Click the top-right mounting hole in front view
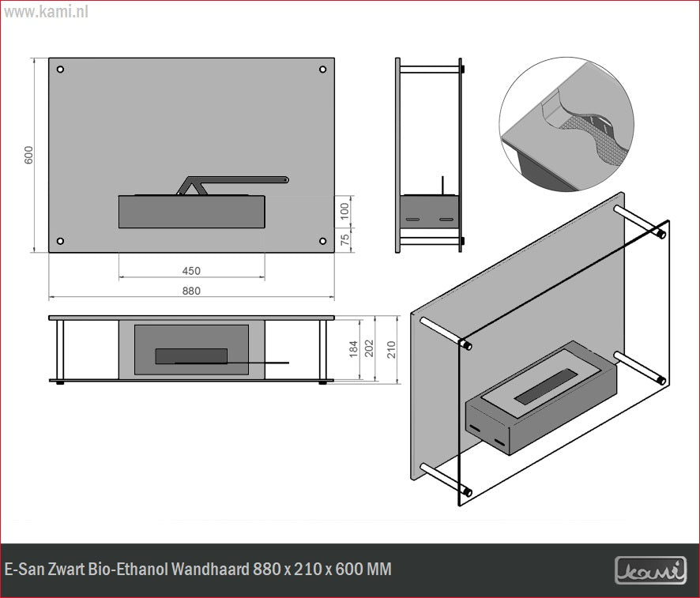Screen dimensions: 700x598 pos(322,70)
